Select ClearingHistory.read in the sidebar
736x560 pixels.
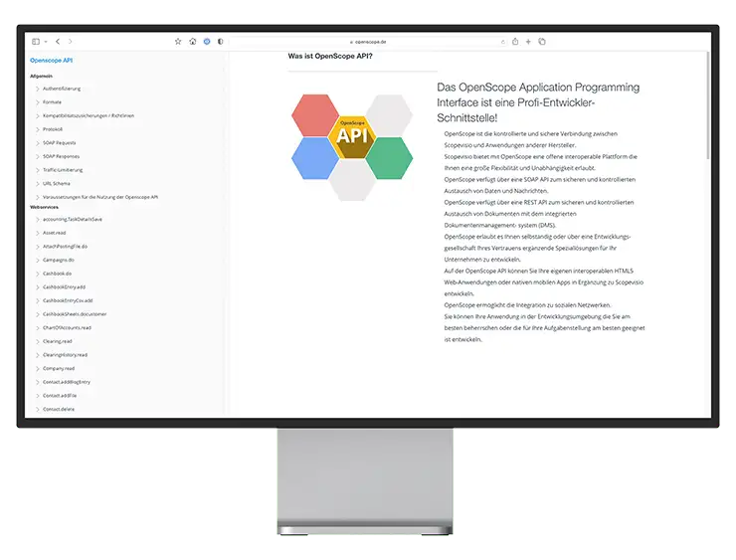click(x=65, y=355)
